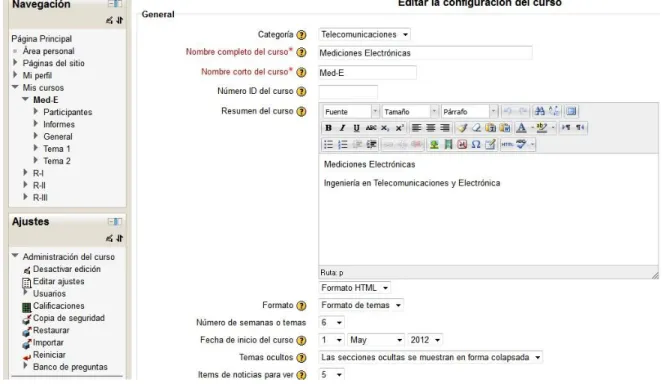666x384 pixels.
Task: Set right-to-left text direction
Action: click(580, 128)
